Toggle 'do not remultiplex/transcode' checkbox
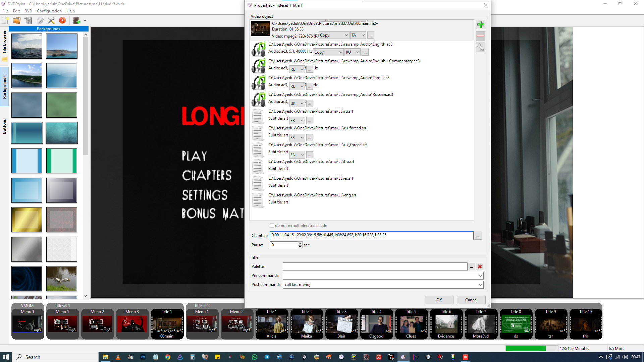 pos(272,226)
